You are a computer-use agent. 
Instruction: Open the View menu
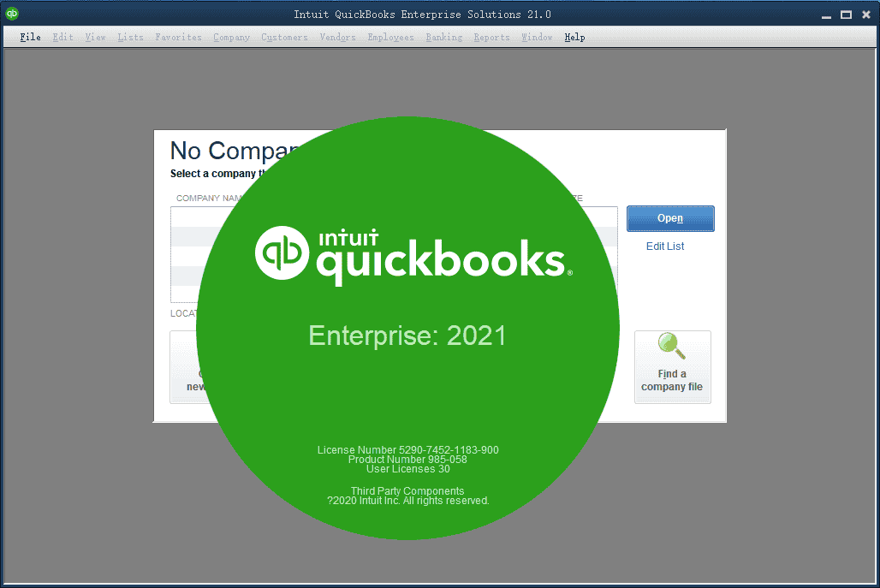point(95,37)
